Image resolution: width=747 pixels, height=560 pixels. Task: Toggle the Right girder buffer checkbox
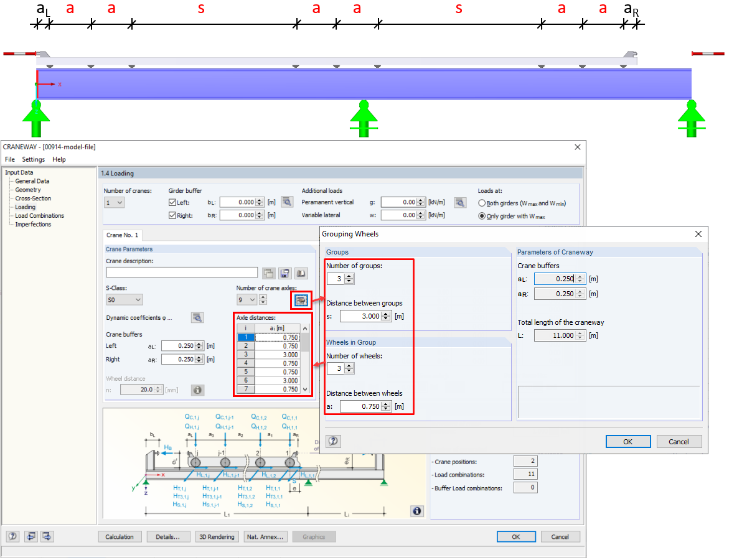(x=173, y=215)
